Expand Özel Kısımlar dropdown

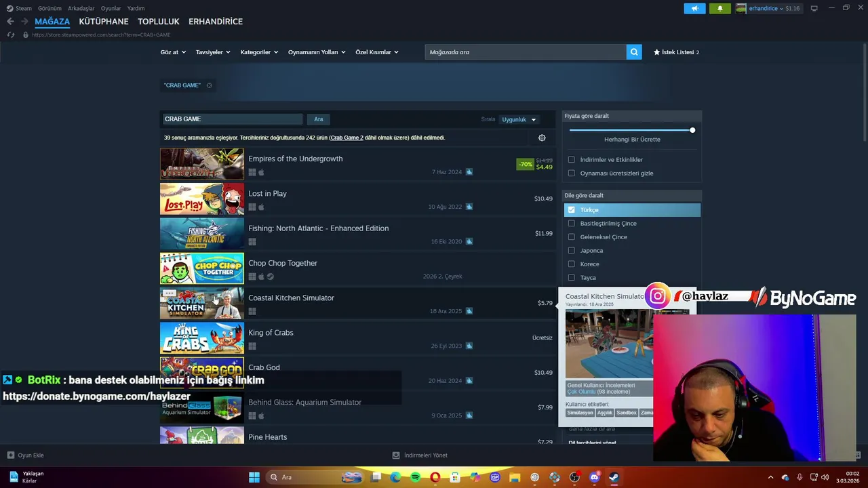pyautogui.click(x=377, y=52)
